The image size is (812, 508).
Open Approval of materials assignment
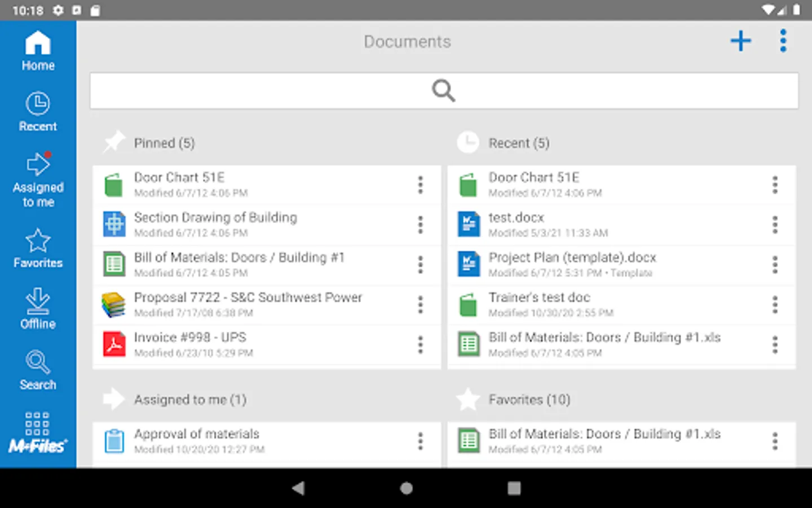(x=267, y=441)
